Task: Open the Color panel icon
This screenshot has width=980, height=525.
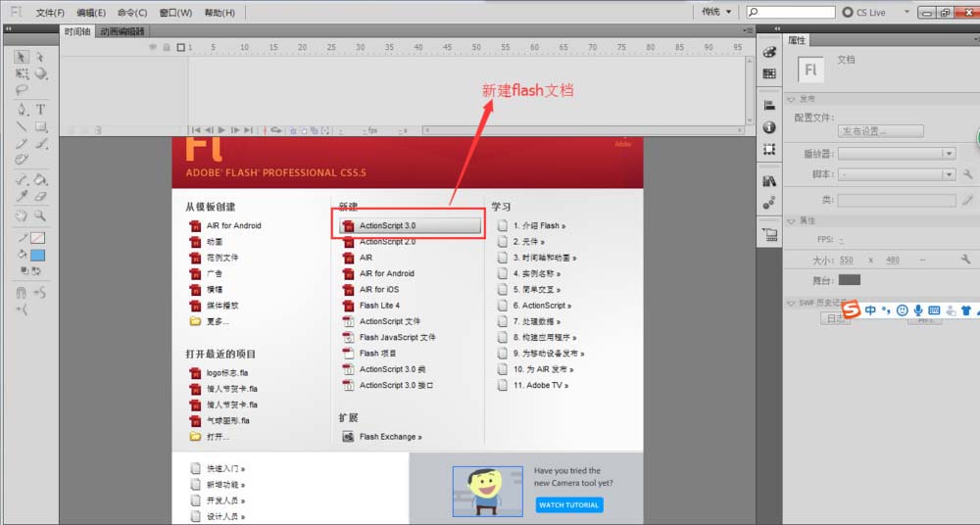Action: (769, 53)
